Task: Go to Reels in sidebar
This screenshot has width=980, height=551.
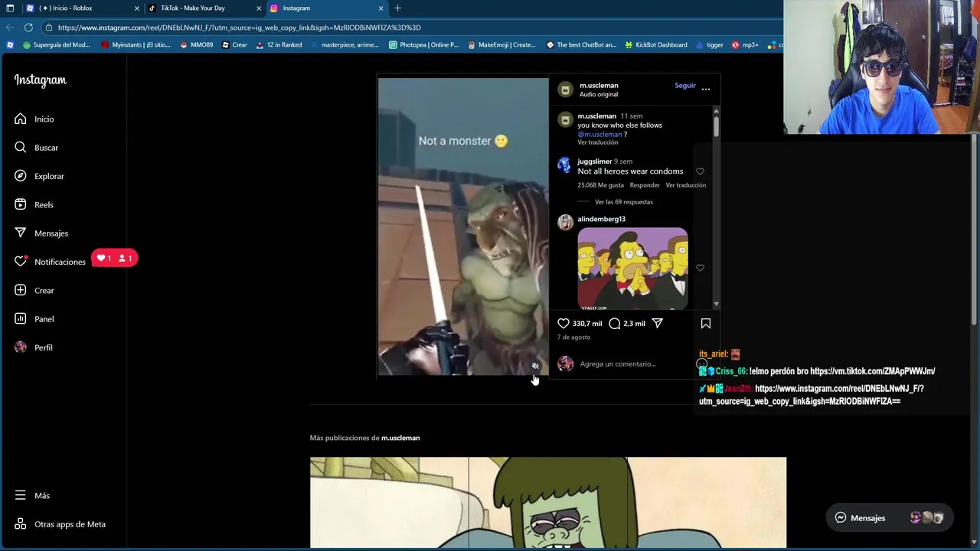Action: tap(34, 204)
